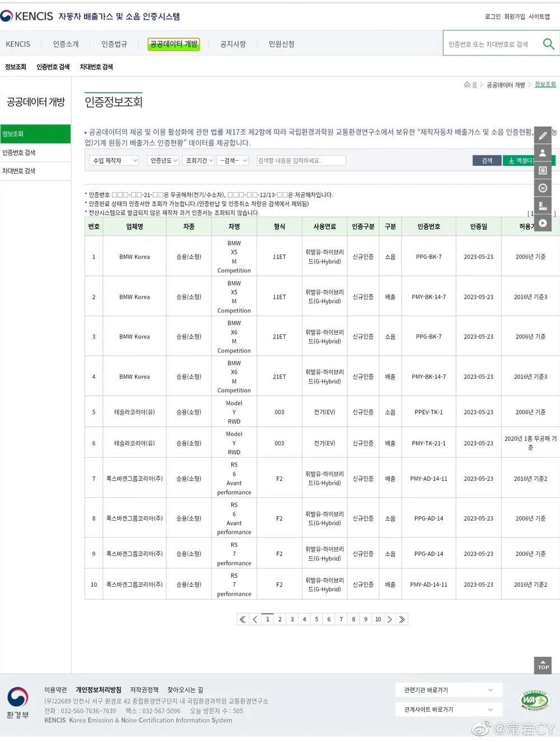Go to page 5 in pagination

pos(316,619)
